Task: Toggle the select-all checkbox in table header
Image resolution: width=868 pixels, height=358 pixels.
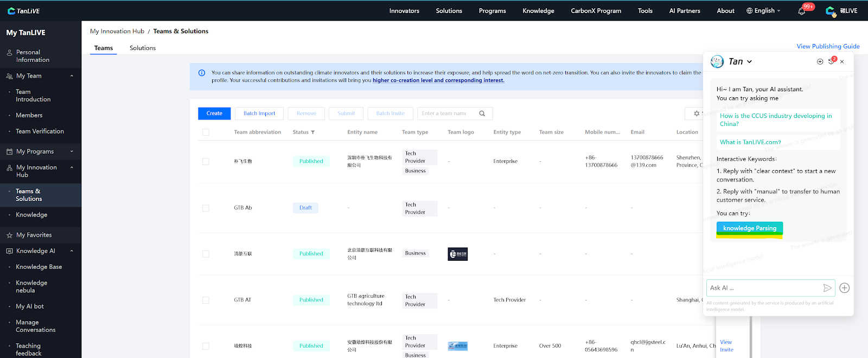Action: [206, 133]
